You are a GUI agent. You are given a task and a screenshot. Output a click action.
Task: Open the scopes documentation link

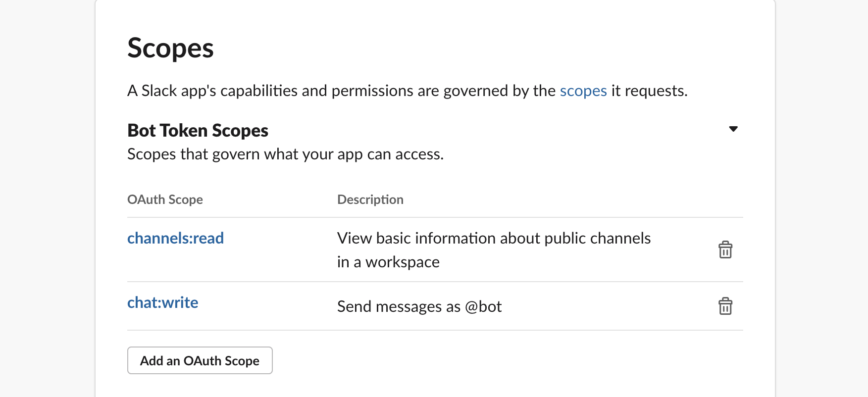(x=583, y=91)
